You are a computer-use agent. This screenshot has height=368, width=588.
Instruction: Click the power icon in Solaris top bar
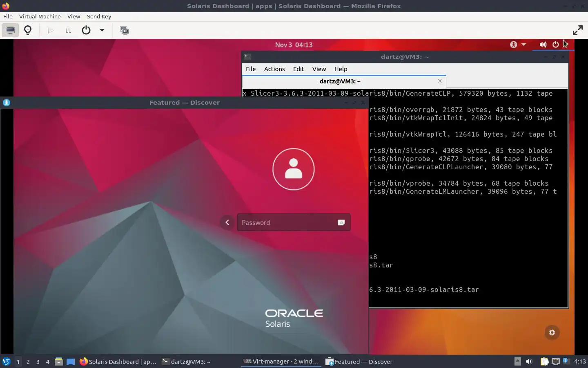coord(555,45)
